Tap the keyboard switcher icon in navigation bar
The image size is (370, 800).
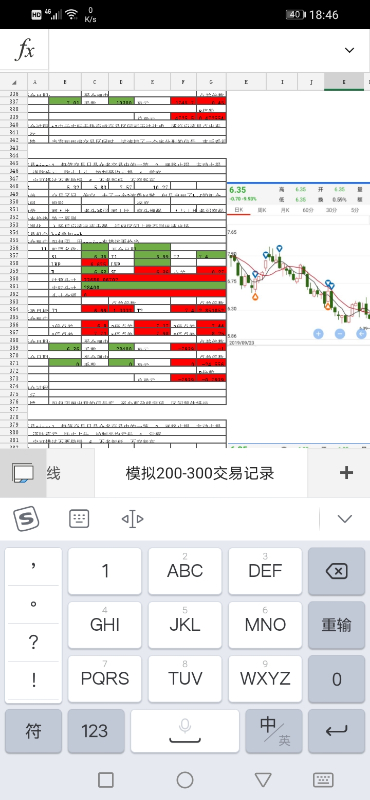pos(323,780)
